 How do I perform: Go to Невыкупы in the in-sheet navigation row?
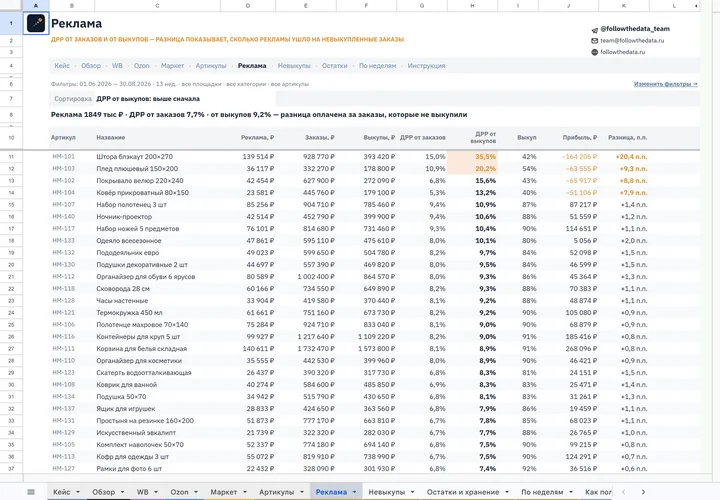(294, 66)
